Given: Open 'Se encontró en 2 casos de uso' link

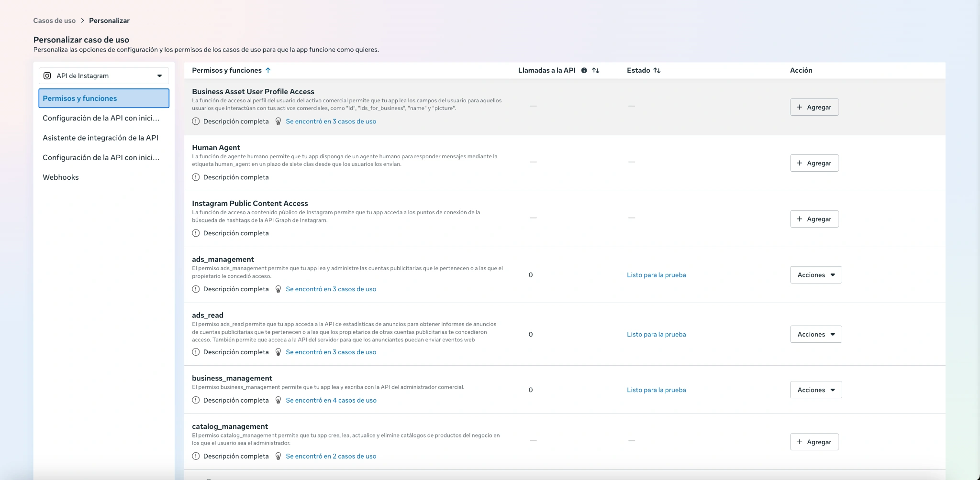Looking at the screenshot, I should [x=331, y=456].
